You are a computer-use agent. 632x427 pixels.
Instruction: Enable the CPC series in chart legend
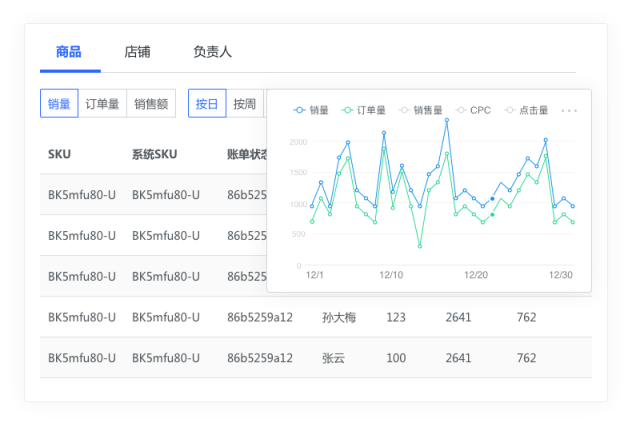(473, 110)
